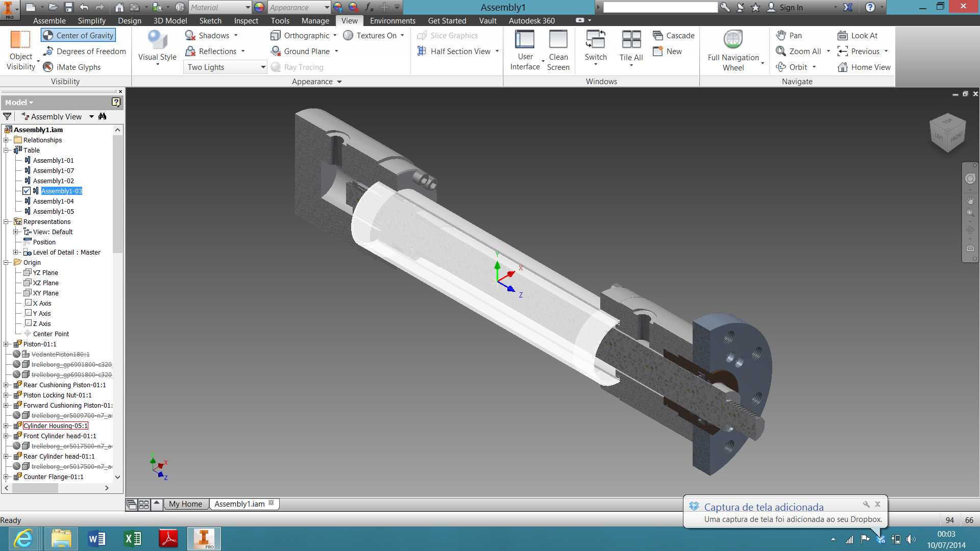Open the 3D Model ribbon tab

point(170,20)
